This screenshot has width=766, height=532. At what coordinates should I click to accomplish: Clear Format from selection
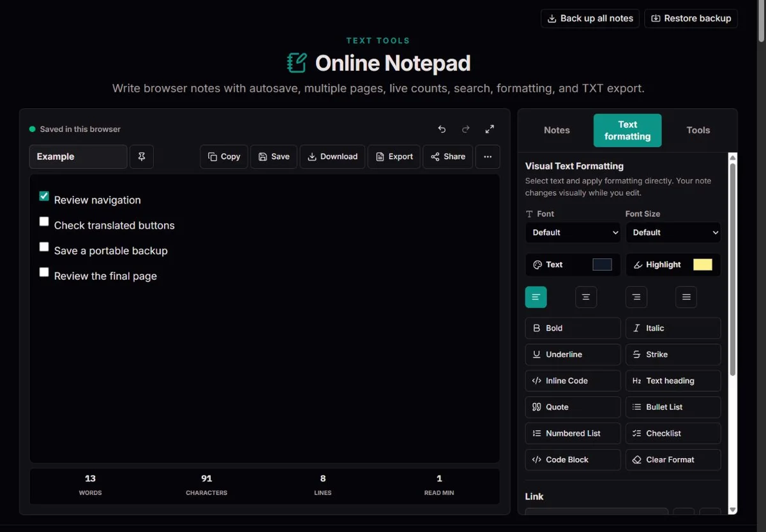[673, 459]
